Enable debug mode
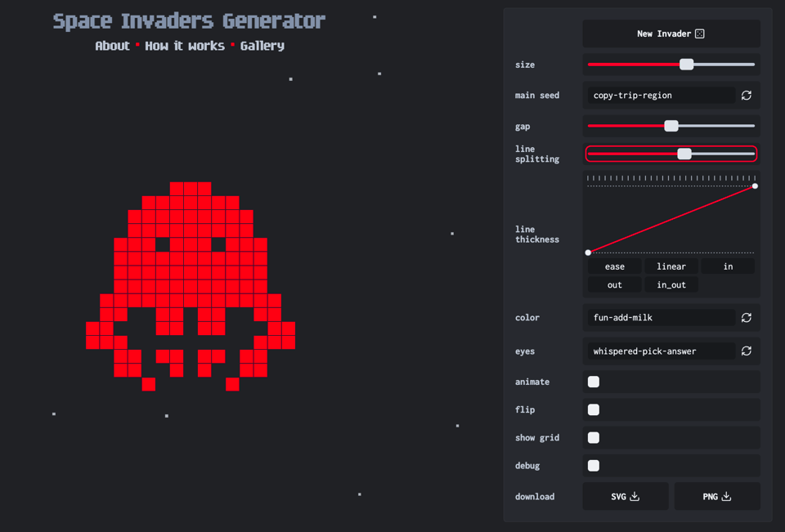The width and height of the screenshot is (785, 532). pos(593,465)
